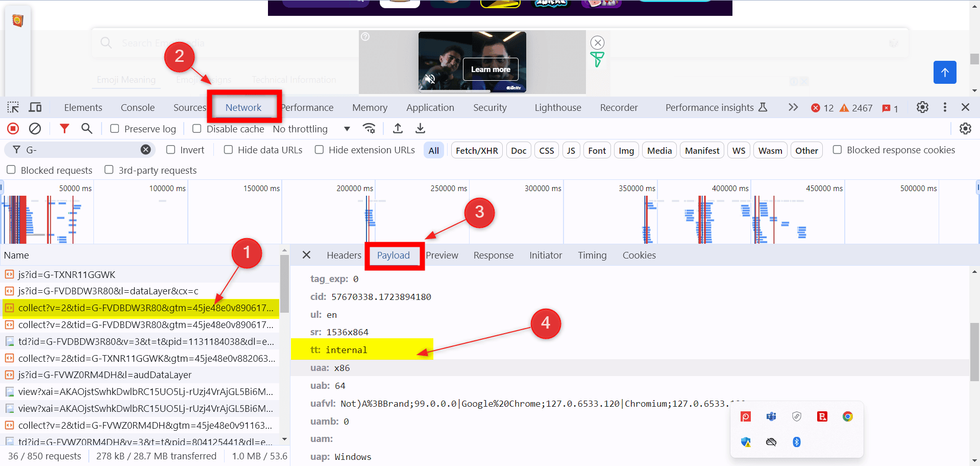Open the Console panel tab
Viewport: 980px width, 466px height.
pos(137,108)
